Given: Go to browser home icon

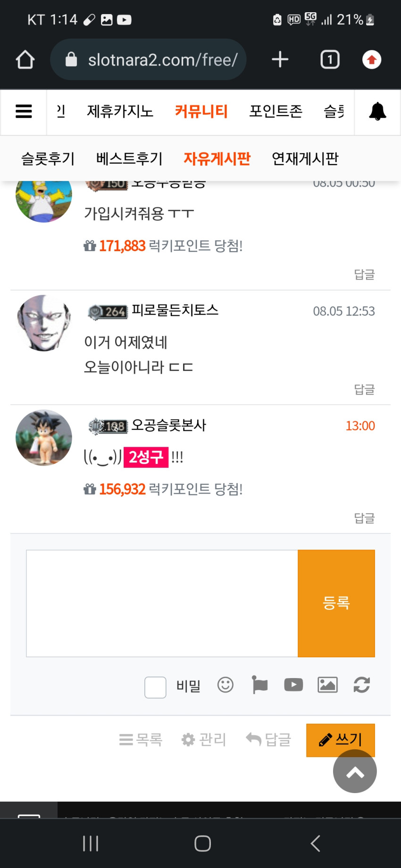Looking at the screenshot, I should point(25,59).
